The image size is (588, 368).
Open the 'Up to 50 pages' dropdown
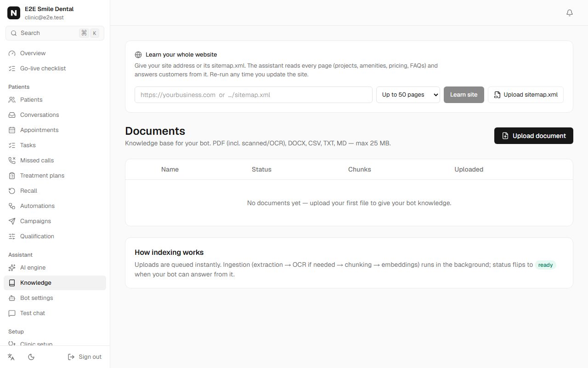[x=408, y=95]
